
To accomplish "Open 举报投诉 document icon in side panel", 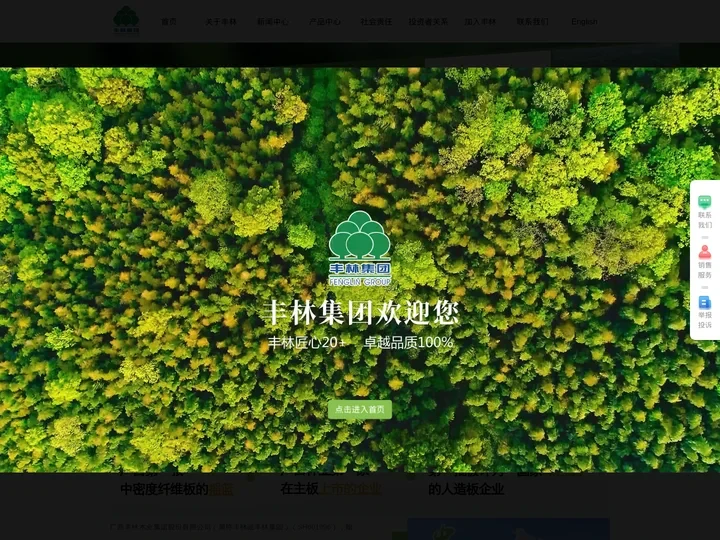I will coord(704,302).
